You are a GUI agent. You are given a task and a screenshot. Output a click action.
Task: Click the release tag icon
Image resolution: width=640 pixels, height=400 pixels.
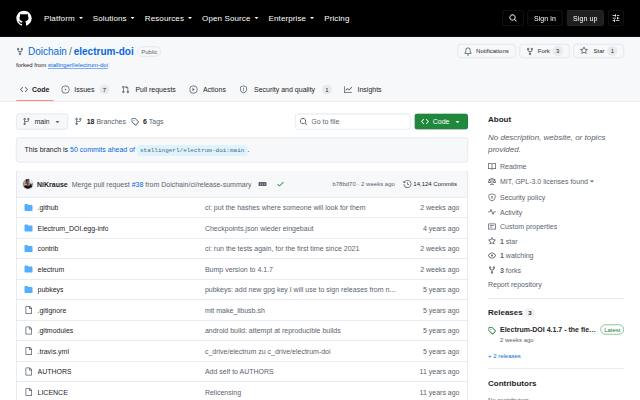point(492,330)
